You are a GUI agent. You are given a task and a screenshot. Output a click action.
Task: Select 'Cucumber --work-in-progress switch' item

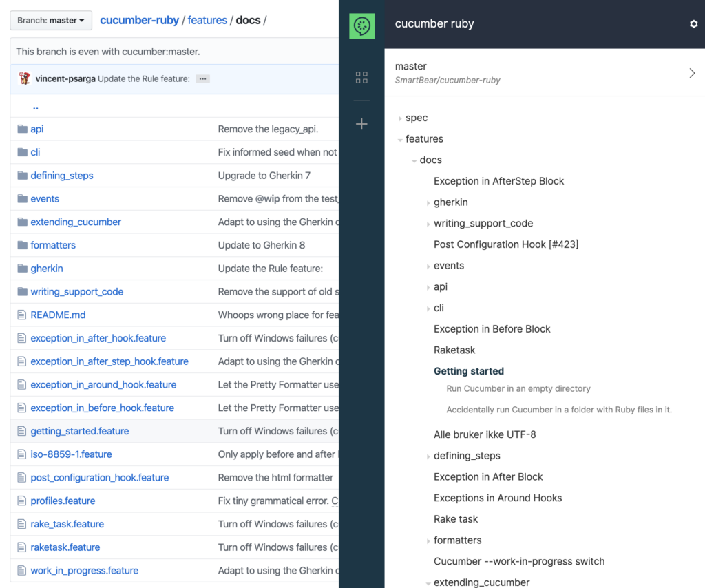point(519,561)
